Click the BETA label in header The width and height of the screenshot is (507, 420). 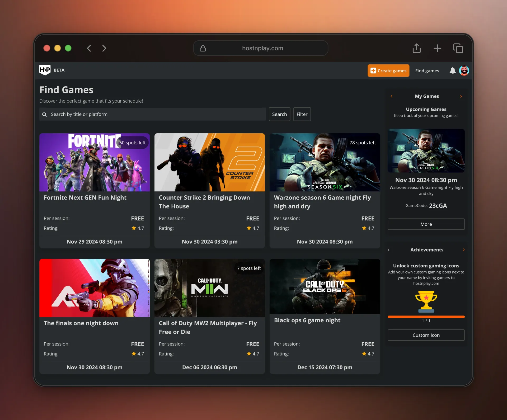click(x=59, y=70)
